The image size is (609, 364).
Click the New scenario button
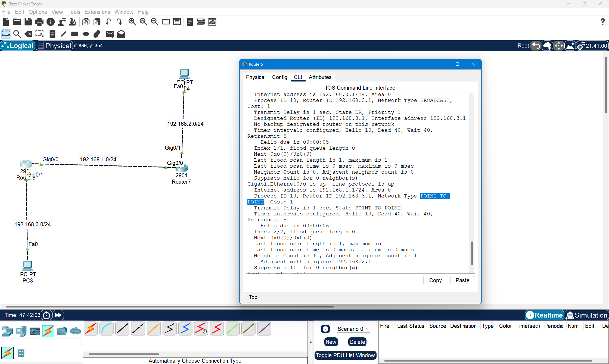point(331,342)
